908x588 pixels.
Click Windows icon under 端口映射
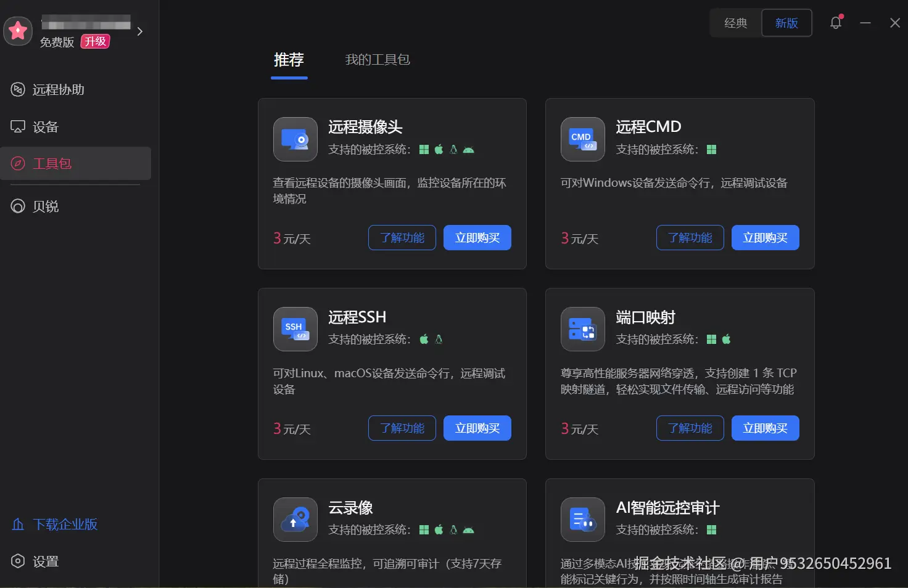click(x=711, y=340)
